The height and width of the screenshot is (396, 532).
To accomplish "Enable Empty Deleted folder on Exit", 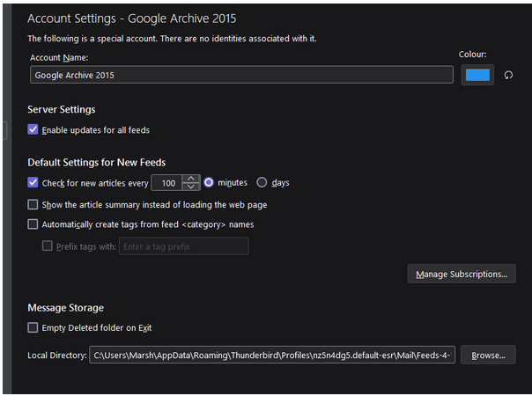I will [33, 327].
